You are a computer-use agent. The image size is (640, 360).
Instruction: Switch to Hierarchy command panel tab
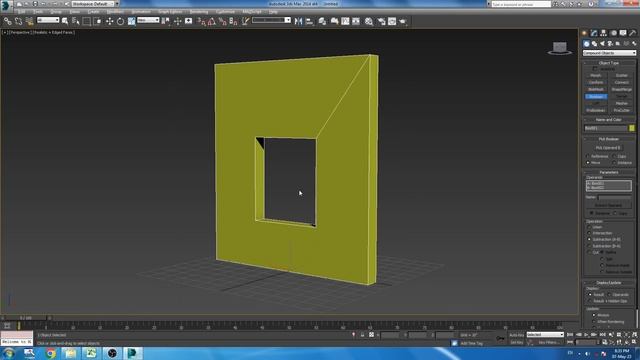pos(603,33)
